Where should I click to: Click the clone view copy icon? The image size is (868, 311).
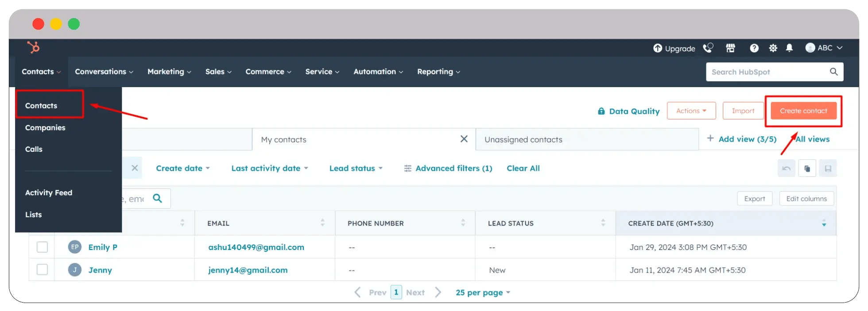(807, 168)
